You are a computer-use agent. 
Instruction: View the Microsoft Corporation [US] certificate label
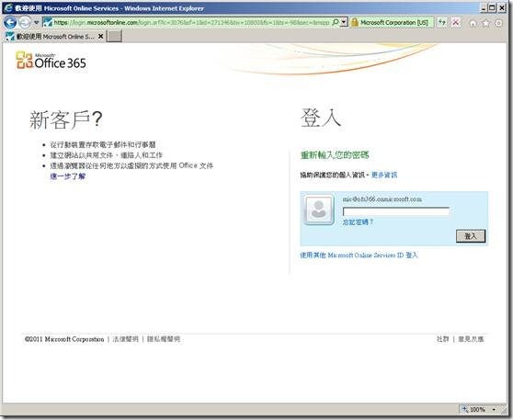394,23
